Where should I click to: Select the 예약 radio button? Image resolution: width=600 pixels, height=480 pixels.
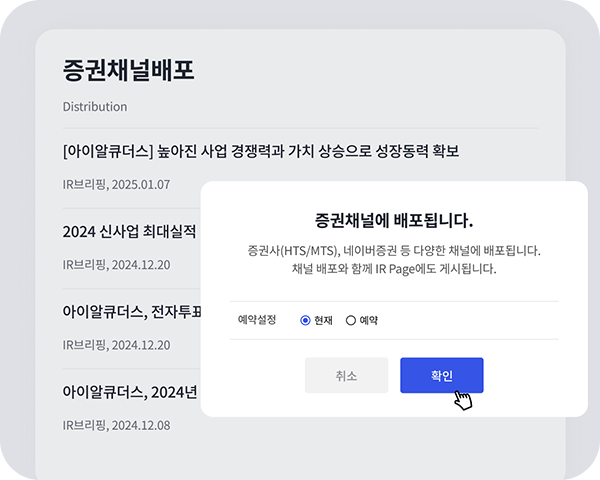[x=351, y=320]
